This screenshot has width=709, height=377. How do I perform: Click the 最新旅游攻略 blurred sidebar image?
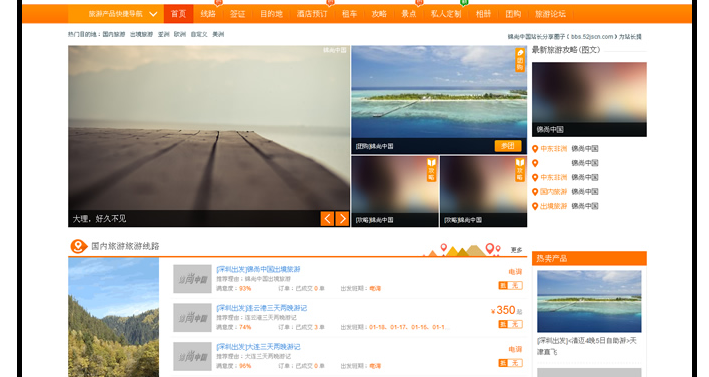pyautogui.click(x=589, y=99)
